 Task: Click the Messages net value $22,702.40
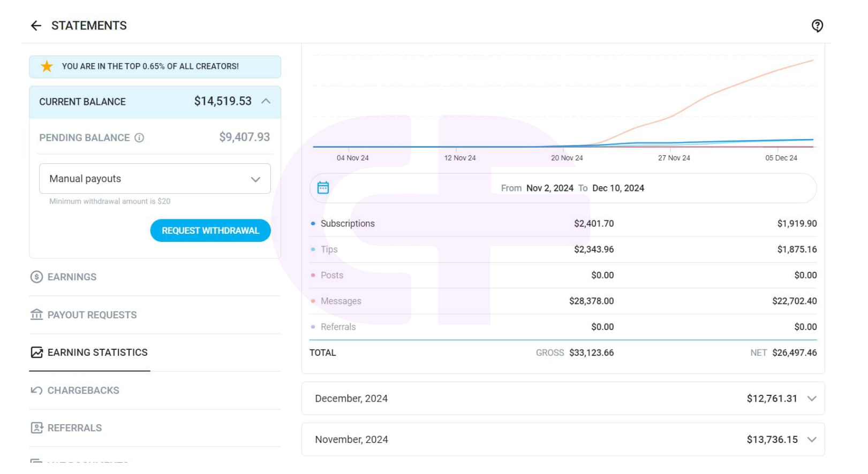coord(795,301)
